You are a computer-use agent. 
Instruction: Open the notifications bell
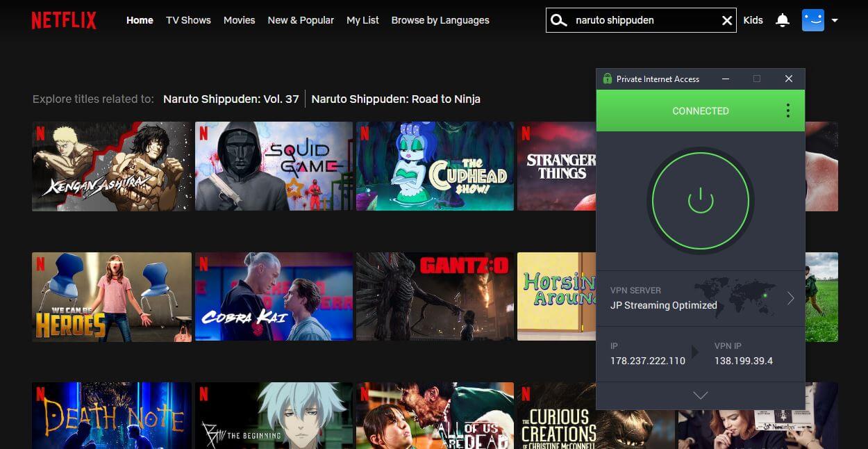pyautogui.click(x=783, y=20)
